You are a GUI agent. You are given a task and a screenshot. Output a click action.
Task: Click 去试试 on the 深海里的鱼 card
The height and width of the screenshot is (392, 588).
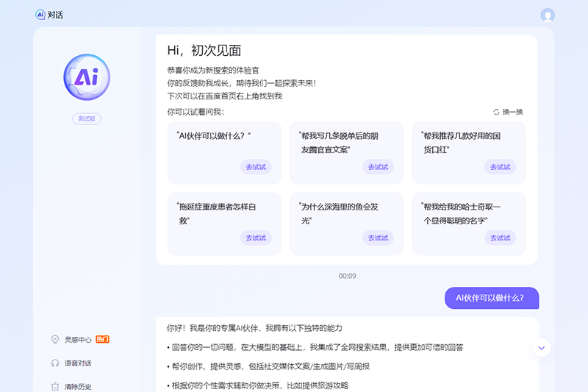378,238
